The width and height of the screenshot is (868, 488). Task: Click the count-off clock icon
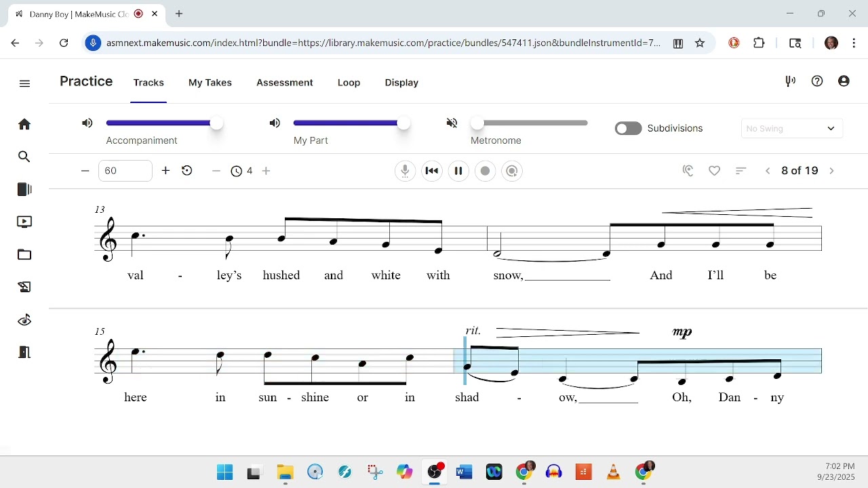pyautogui.click(x=236, y=171)
